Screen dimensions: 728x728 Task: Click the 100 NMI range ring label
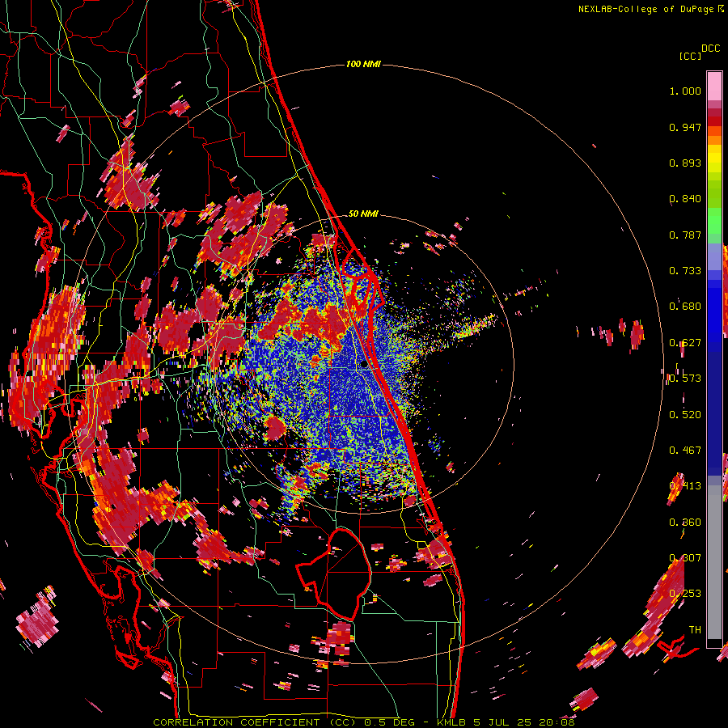tap(363, 64)
